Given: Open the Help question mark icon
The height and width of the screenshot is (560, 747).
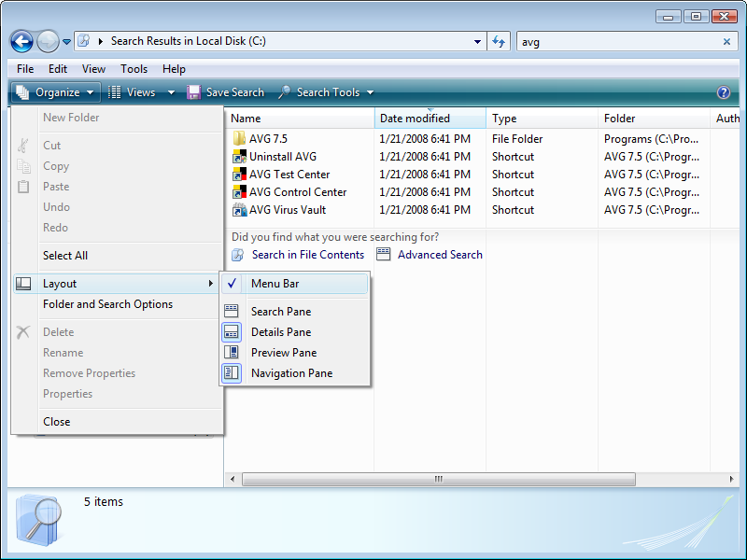Looking at the screenshot, I should 723,92.
